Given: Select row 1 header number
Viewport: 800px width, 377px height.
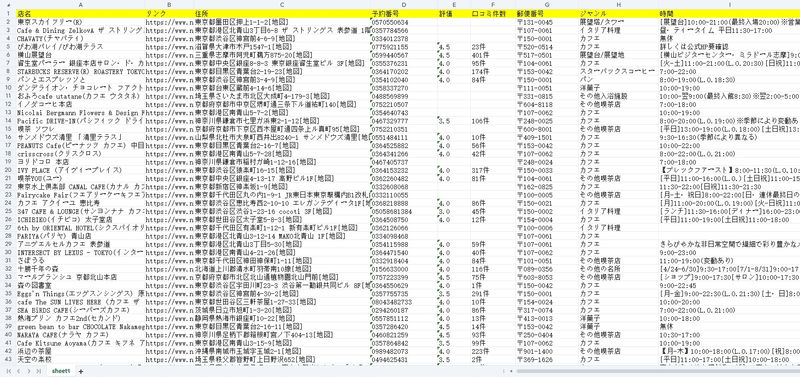Looking at the screenshot, I should coord(8,14).
